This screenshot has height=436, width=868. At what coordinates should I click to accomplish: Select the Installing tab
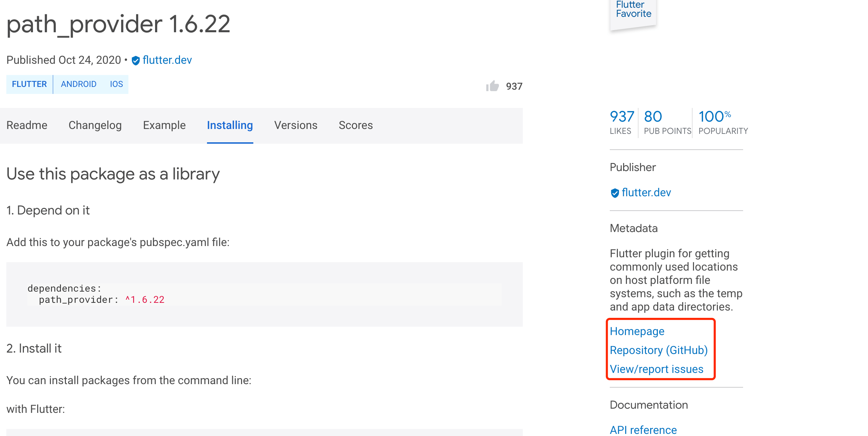coord(230,125)
